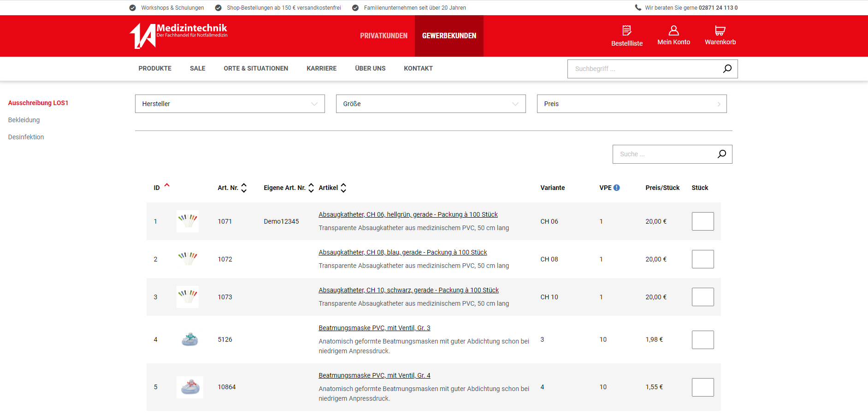Switch to the Privatkunden tab
Image resolution: width=868 pixels, height=415 pixels.
pyautogui.click(x=384, y=36)
